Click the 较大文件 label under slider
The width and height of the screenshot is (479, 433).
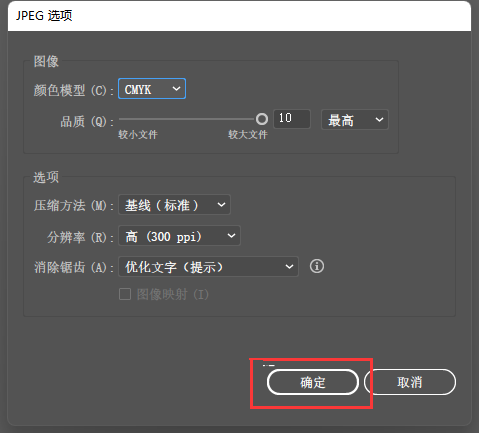(x=248, y=135)
